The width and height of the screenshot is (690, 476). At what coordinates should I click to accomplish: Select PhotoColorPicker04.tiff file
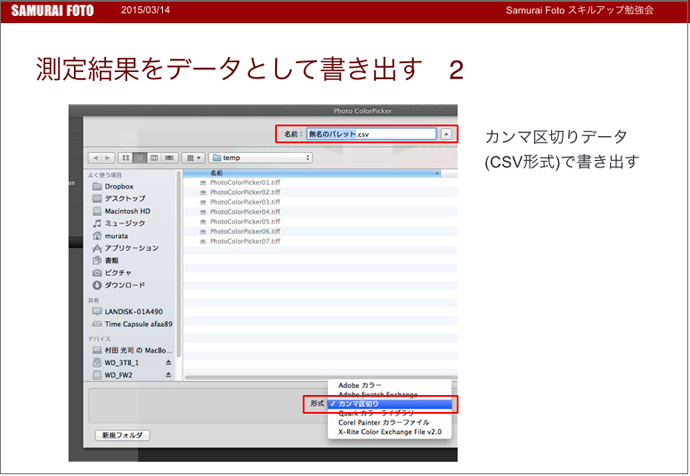(x=240, y=212)
